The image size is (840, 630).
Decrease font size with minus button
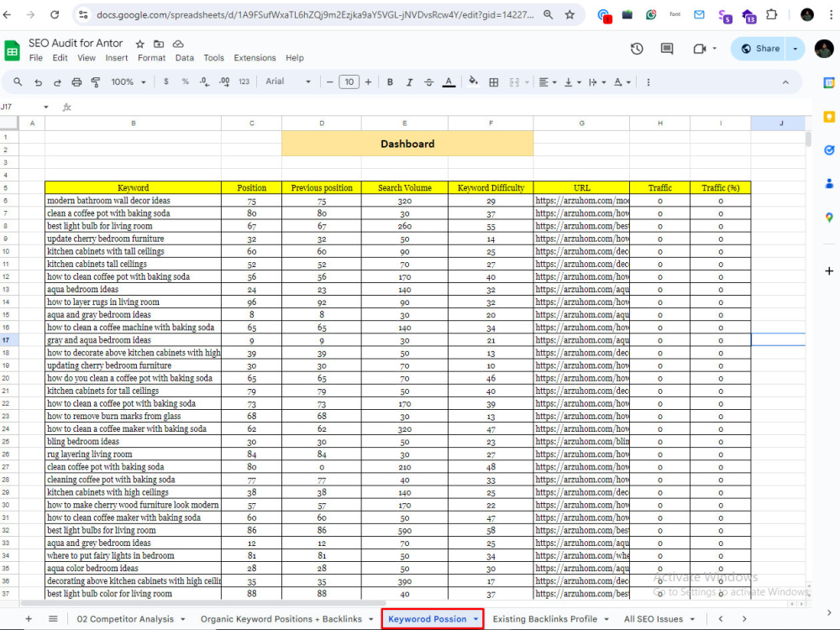329,82
